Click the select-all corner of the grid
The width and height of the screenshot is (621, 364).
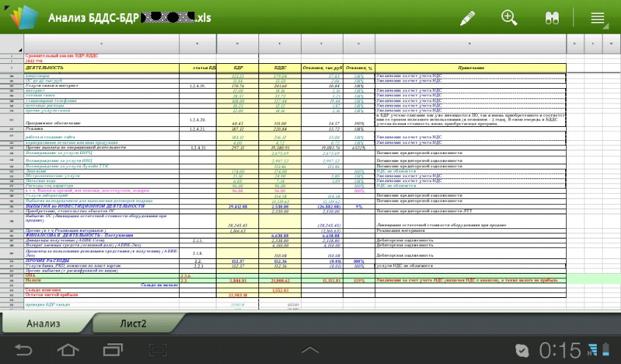[12, 43]
